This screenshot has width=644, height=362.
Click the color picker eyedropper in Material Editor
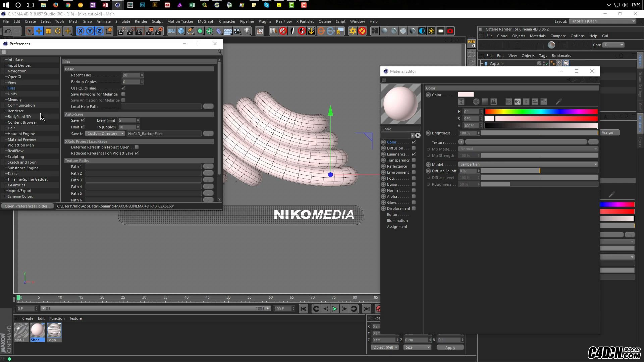559,102
